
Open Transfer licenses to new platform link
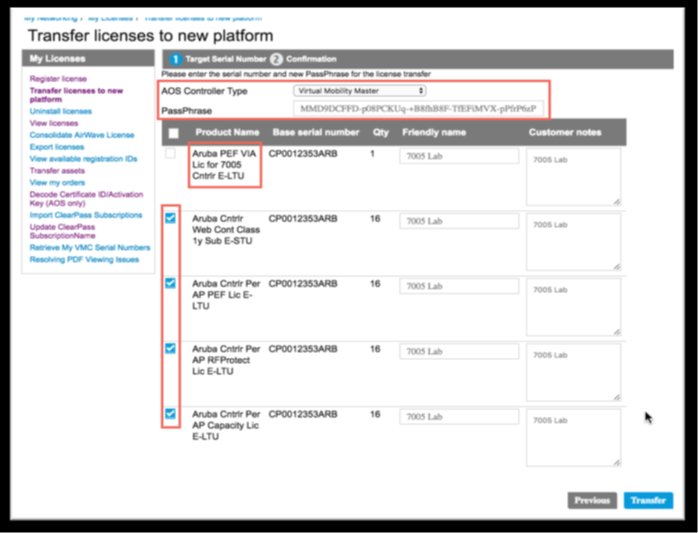tap(76, 95)
